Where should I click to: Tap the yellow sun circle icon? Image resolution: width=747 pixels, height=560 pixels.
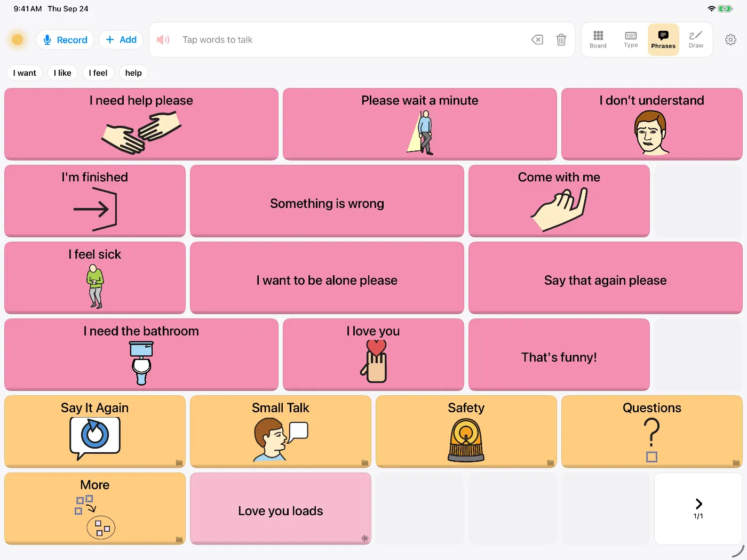18,39
